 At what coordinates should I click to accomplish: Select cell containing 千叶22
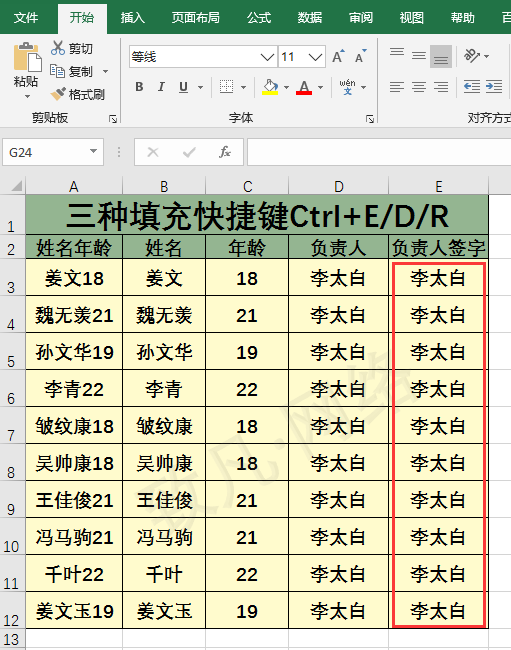[x=74, y=573]
